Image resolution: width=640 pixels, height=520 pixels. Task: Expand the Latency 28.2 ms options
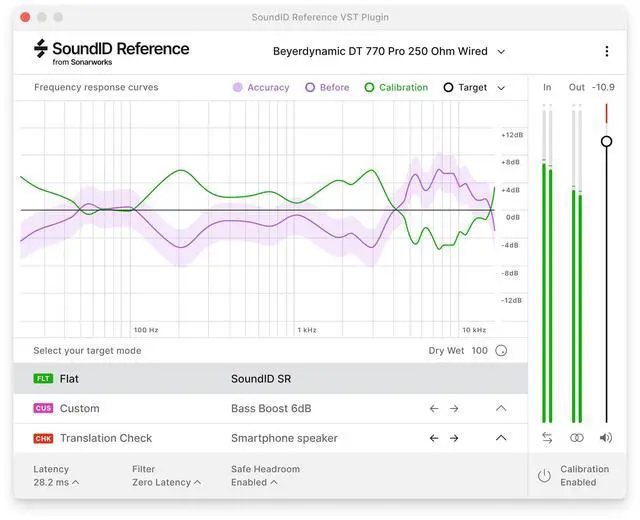pyautogui.click(x=56, y=482)
